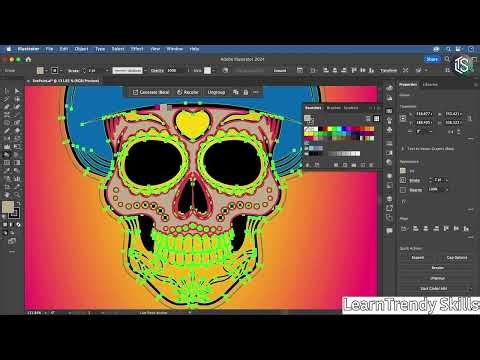The image size is (480, 360).
Task: Open the Properties panel flyout menu
Action: 476,85
